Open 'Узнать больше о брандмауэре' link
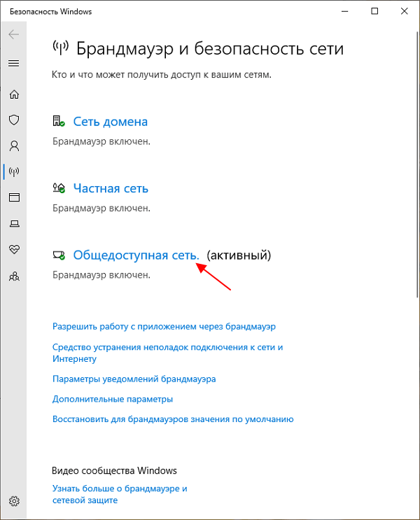 120,494
